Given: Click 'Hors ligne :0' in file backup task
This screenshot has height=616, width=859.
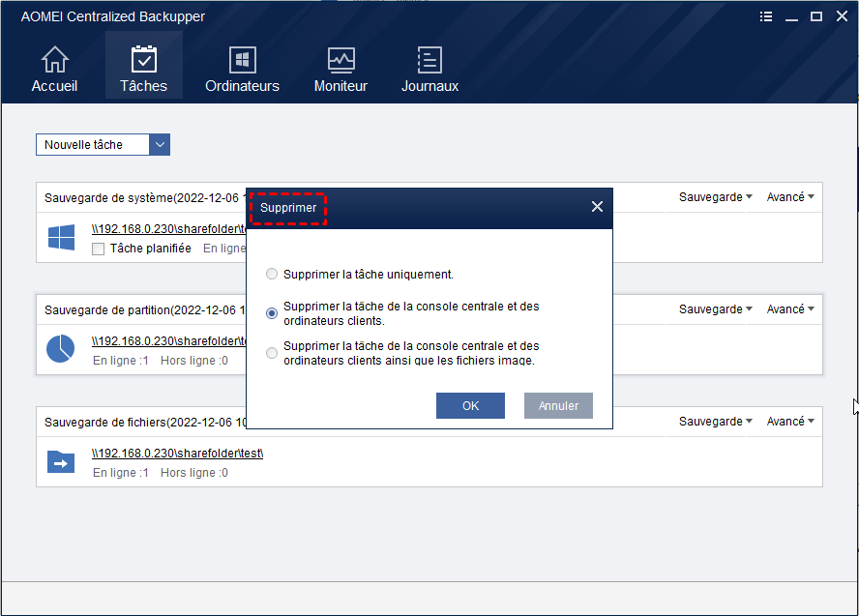Looking at the screenshot, I should click(193, 473).
